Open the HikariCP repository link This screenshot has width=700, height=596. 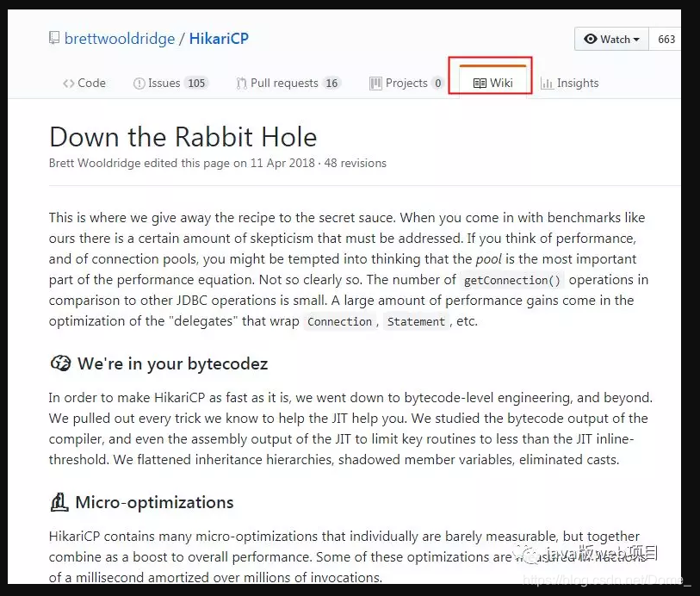coord(219,39)
